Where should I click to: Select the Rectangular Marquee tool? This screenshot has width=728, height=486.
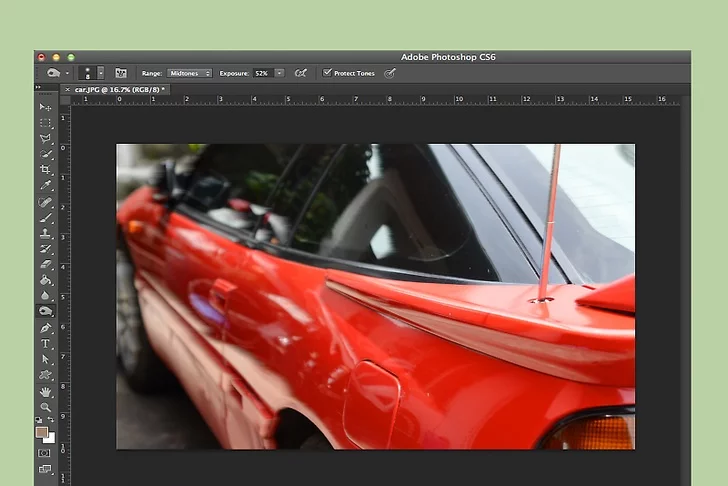pyautogui.click(x=46, y=123)
